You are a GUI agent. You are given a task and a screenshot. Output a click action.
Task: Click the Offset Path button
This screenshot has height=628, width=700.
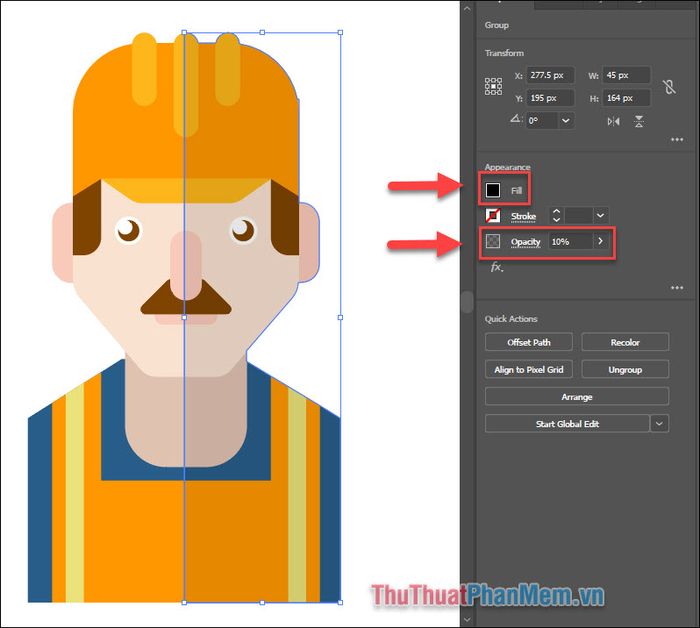[x=529, y=342]
